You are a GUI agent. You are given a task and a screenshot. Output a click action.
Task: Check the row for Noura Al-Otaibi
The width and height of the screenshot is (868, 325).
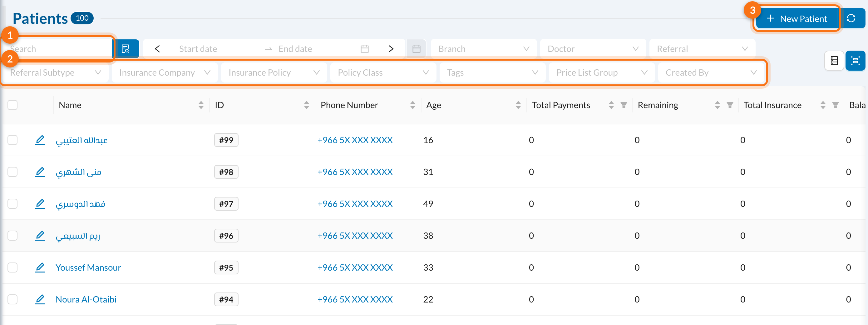tap(12, 299)
